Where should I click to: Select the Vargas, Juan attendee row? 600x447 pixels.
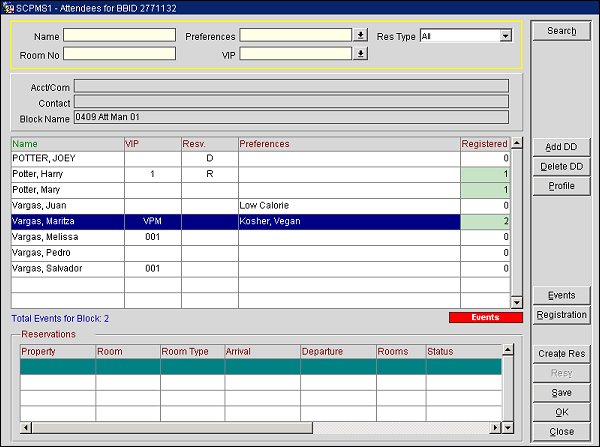point(66,205)
